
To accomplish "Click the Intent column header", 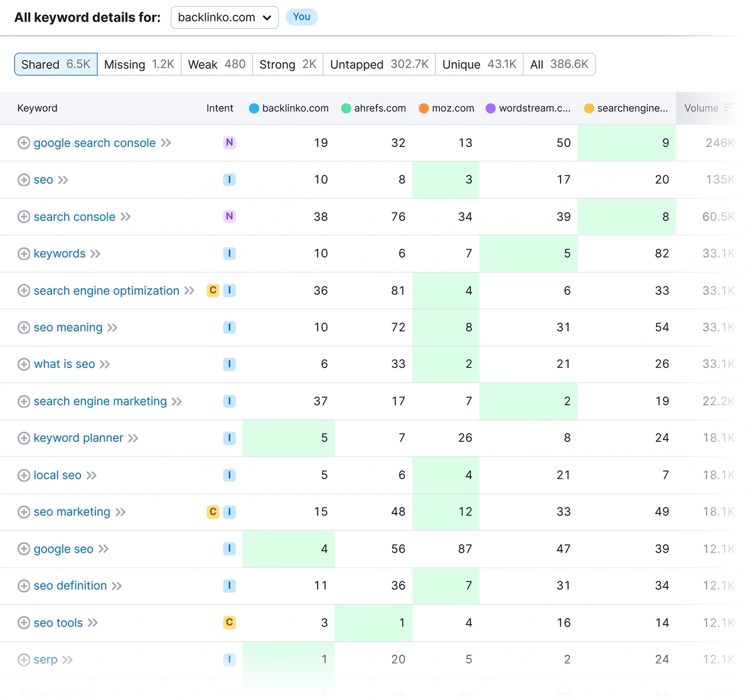I will point(220,108).
